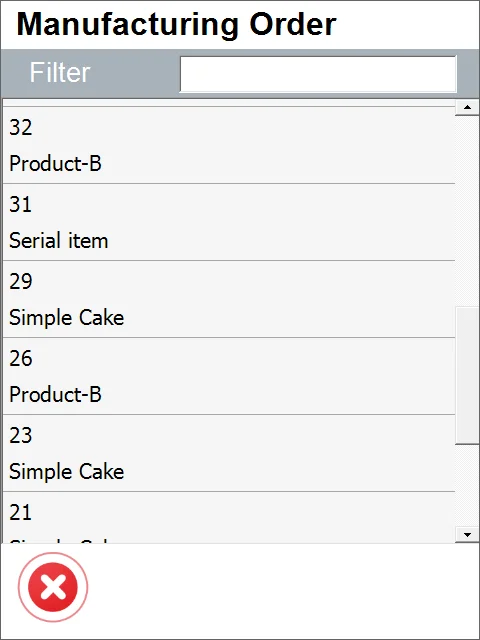Click Product-B name under order 32

55,164
